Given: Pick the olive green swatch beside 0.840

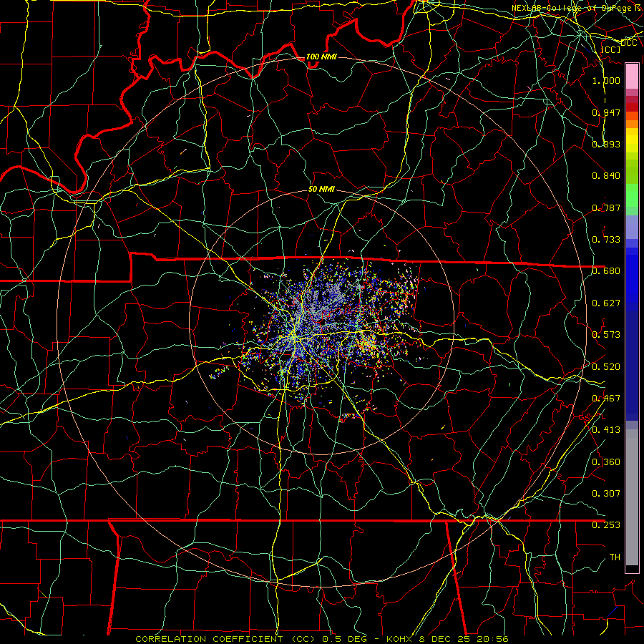Looking at the screenshot, I should [x=632, y=172].
